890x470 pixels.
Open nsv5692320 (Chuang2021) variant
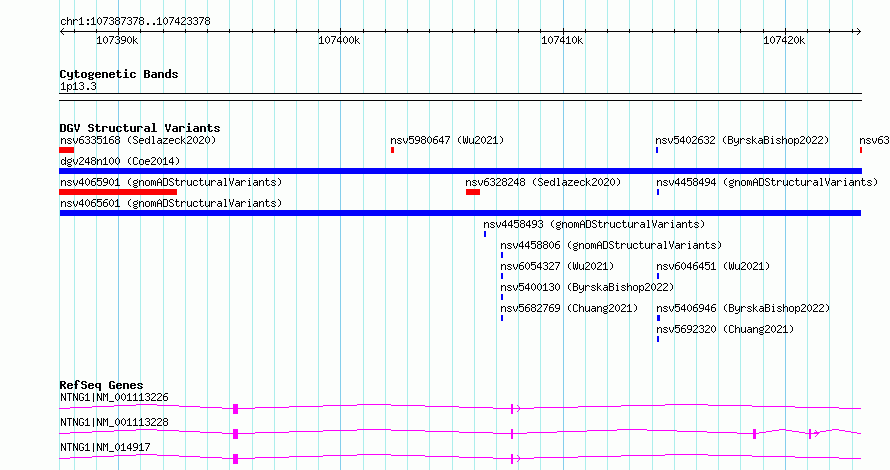(x=725, y=329)
